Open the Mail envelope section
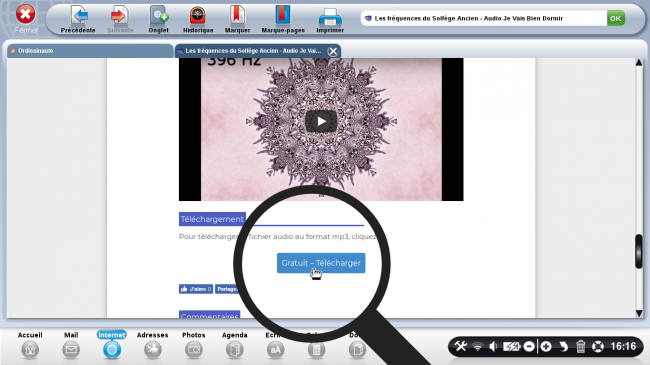Screen dimensions: 650x365 71,345
